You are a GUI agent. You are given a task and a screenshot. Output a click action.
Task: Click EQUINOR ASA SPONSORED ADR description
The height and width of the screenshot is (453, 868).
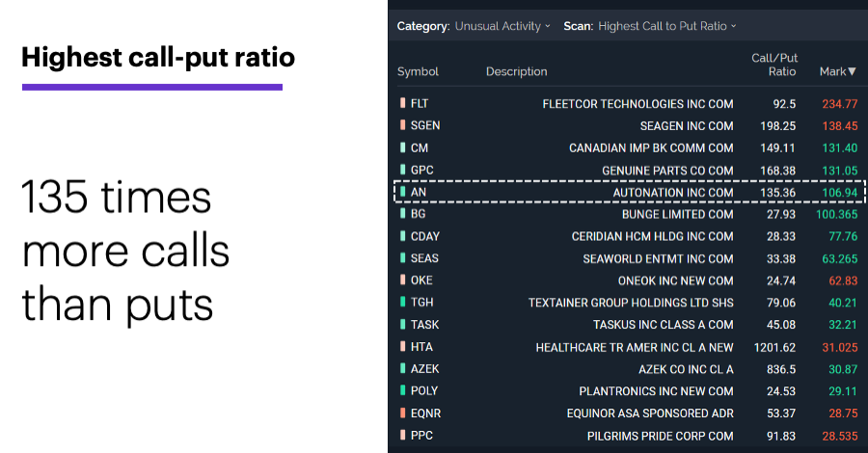click(x=650, y=413)
